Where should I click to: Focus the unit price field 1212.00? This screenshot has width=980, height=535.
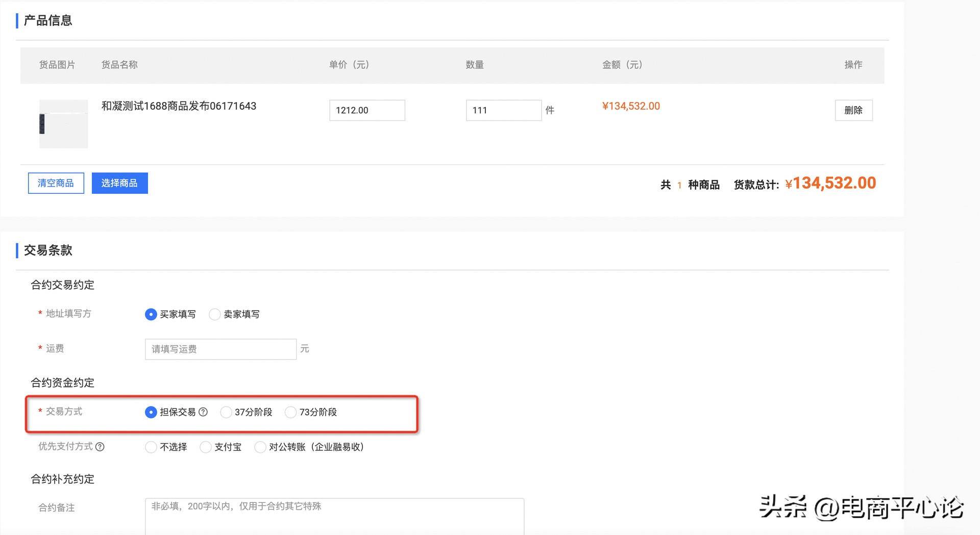(367, 110)
